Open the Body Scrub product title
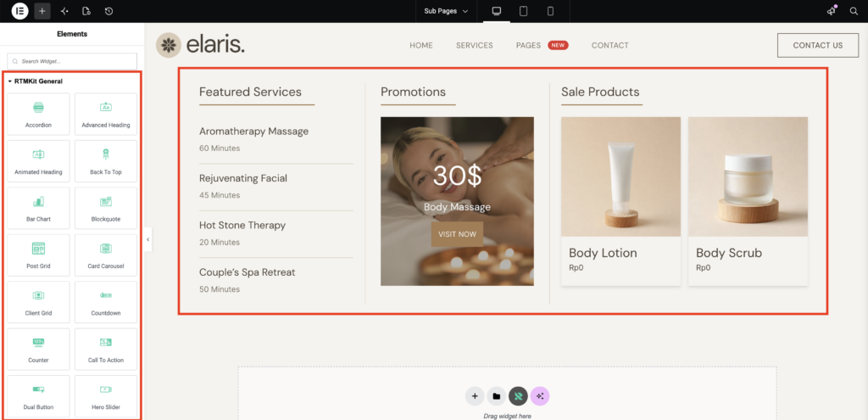This screenshot has height=420, width=868. [729, 253]
